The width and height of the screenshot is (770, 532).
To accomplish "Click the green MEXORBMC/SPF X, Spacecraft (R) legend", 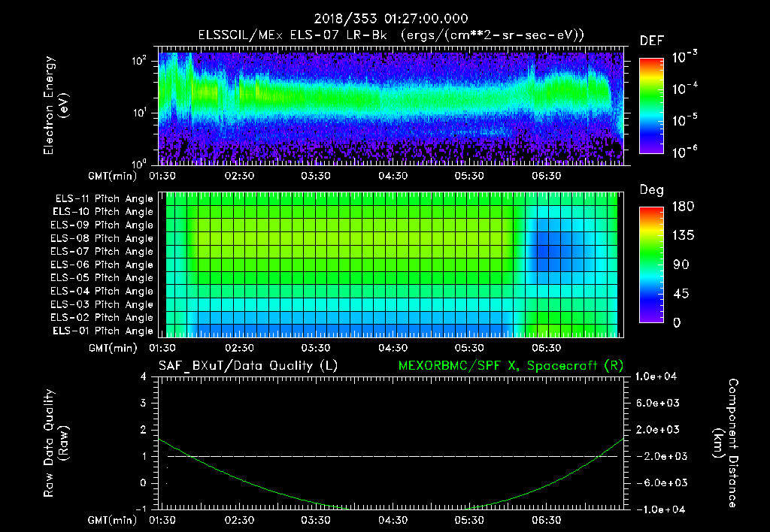I will [511, 366].
